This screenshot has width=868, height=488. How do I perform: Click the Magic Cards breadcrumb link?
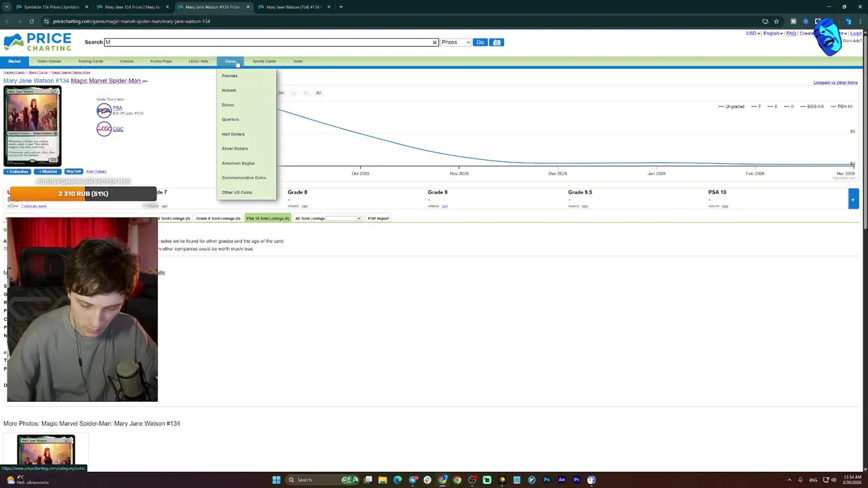click(x=38, y=73)
